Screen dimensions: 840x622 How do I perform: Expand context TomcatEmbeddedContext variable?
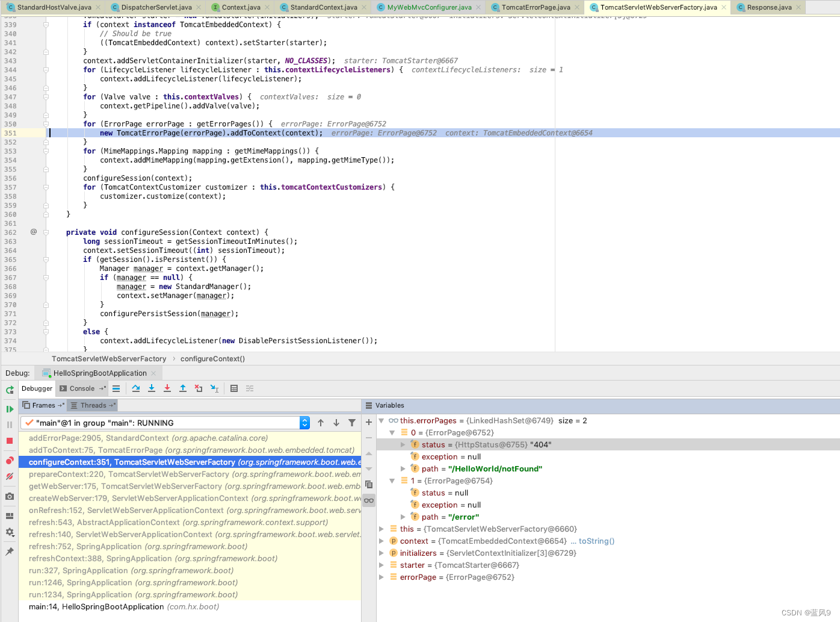pos(381,541)
